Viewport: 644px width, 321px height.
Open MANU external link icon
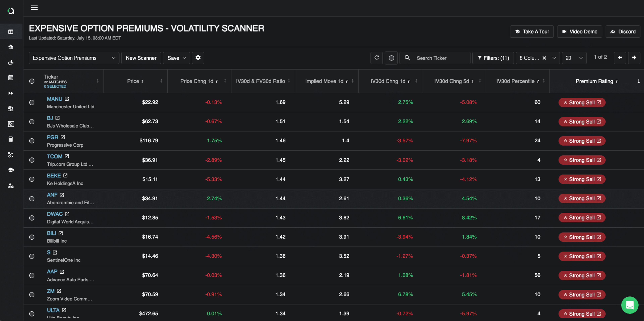coord(67,99)
